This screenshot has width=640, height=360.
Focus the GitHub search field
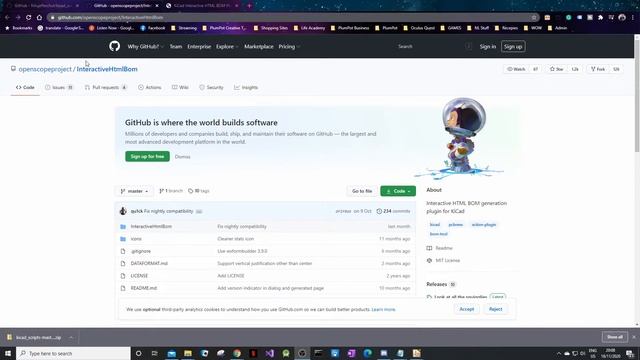(433, 47)
